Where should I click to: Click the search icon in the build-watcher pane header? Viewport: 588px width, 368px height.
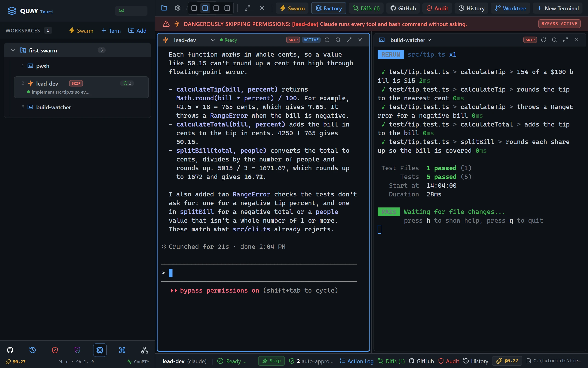(x=554, y=40)
